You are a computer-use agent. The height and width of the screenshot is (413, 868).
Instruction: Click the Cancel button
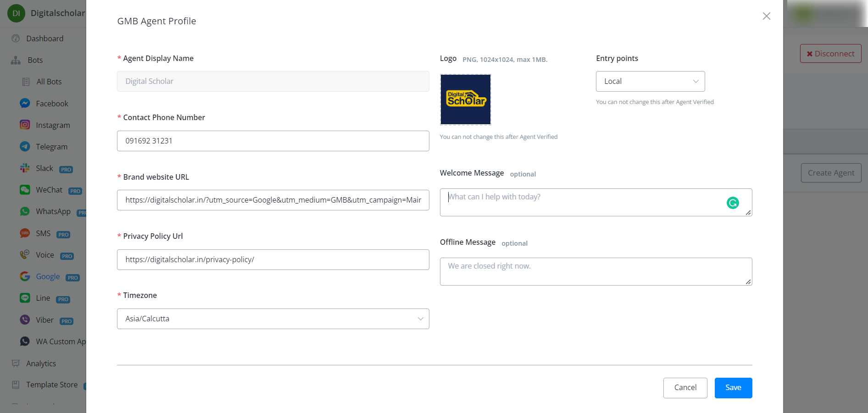(685, 387)
